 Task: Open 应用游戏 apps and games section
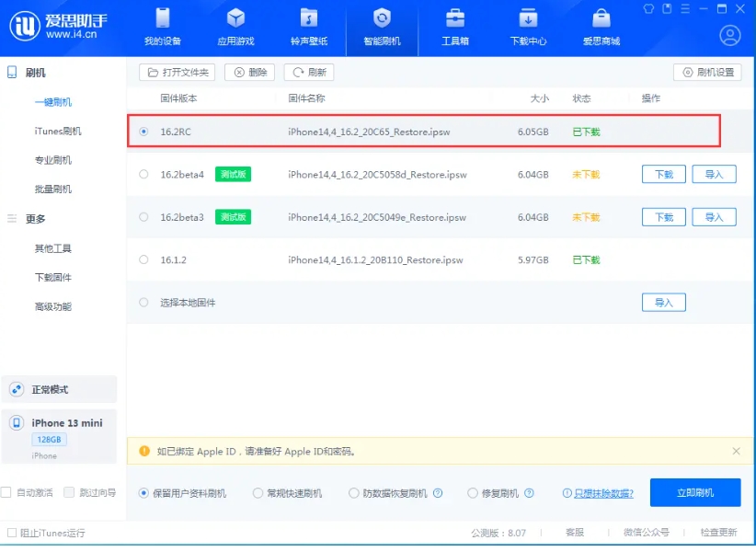(x=235, y=27)
